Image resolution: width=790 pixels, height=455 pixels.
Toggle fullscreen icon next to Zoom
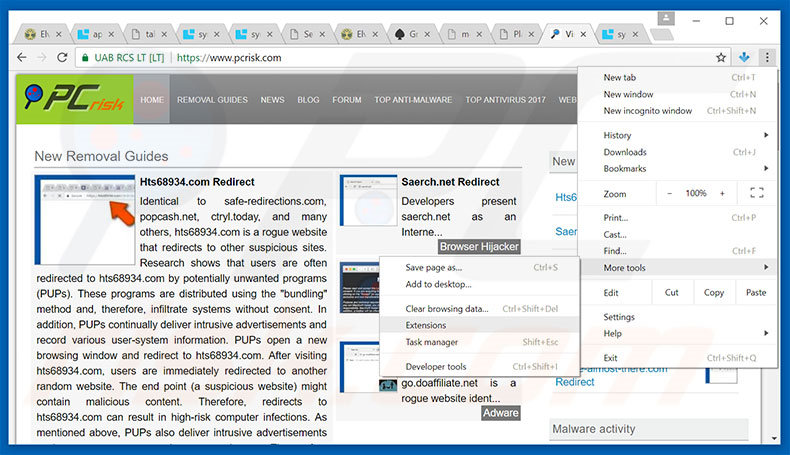point(756,193)
